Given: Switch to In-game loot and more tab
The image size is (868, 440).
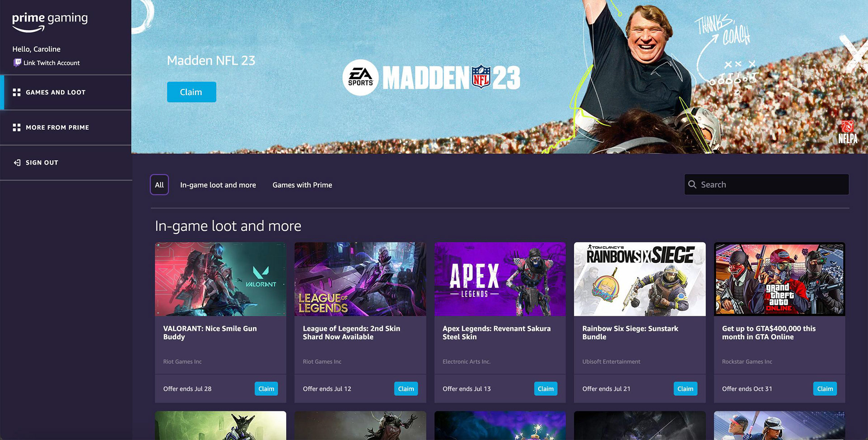Looking at the screenshot, I should tap(218, 185).
